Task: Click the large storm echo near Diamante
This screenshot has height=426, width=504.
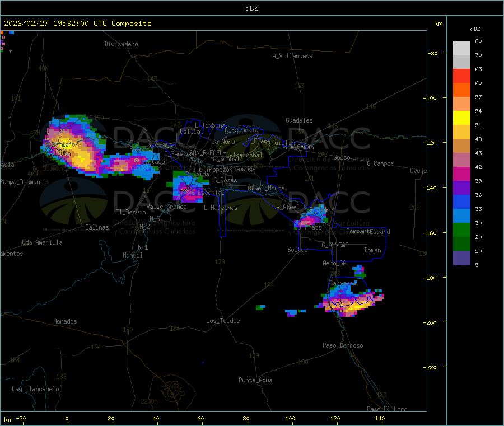Action: (x=74, y=146)
